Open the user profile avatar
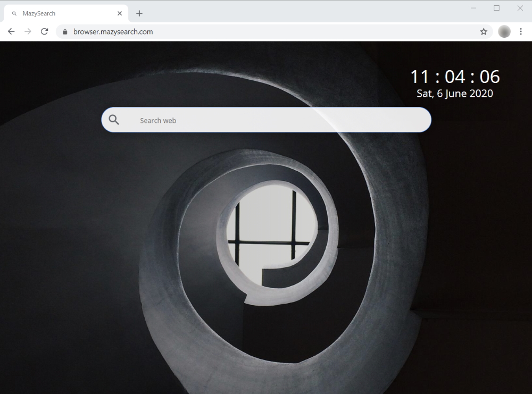 click(x=504, y=31)
